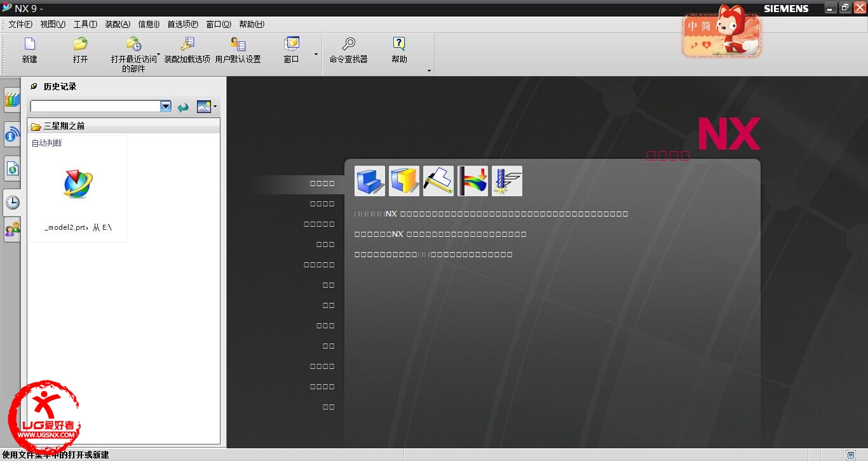The height and width of the screenshot is (461, 868).
Task: Launch the 命令查找器 command finder
Action: 348,44
